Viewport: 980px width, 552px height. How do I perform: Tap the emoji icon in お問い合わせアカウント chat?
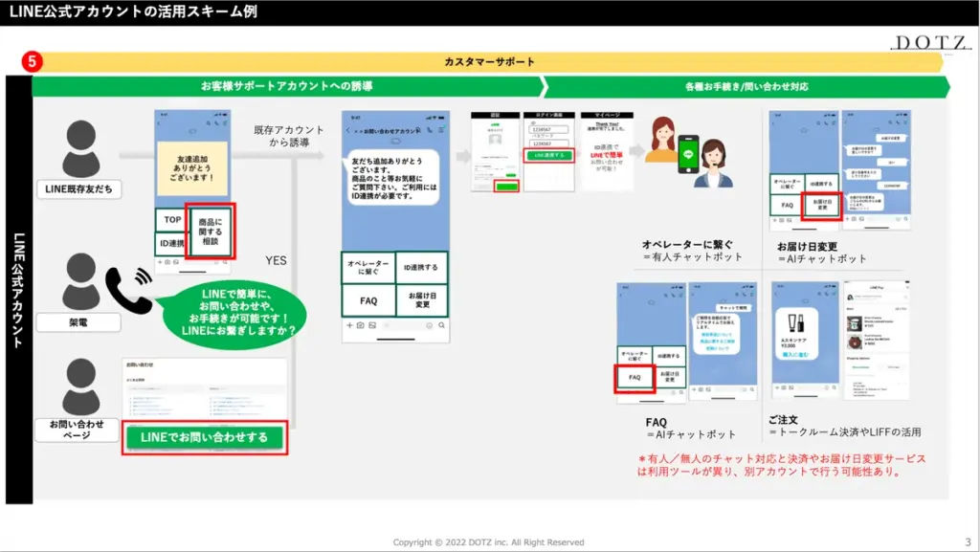pos(430,325)
